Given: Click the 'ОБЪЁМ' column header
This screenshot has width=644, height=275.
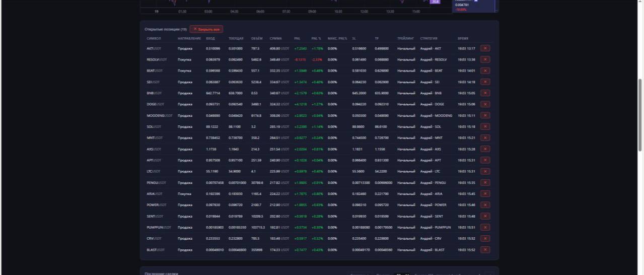Looking at the screenshot, I should [x=257, y=38].
